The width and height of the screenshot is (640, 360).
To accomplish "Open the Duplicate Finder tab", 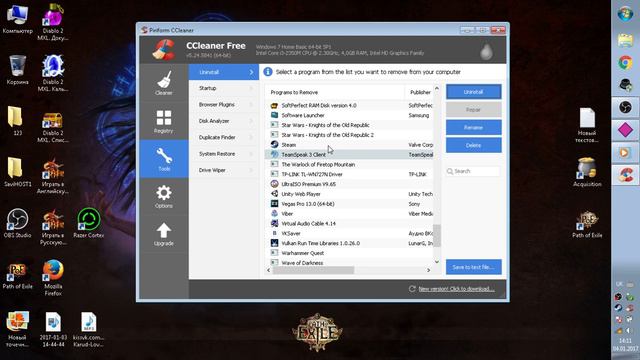I will click(224, 137).
